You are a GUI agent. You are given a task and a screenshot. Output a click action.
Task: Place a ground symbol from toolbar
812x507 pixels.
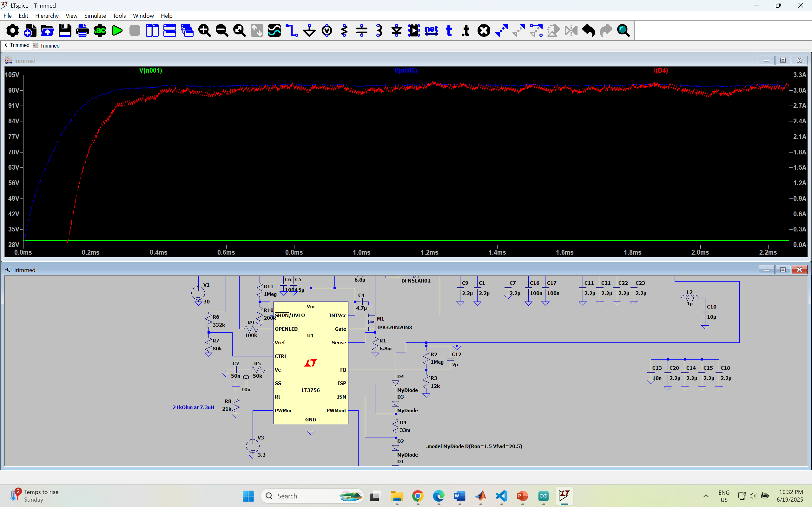point(309,31)
